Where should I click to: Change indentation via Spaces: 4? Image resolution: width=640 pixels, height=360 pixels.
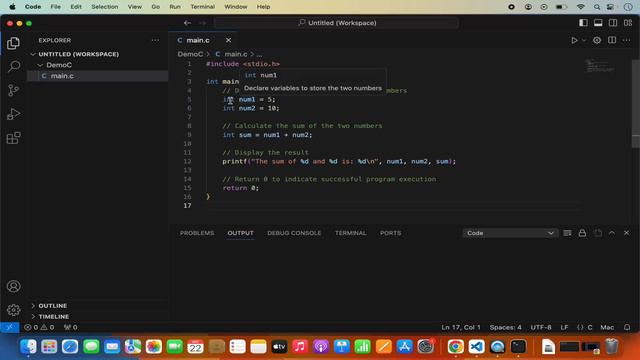(x=505, y=327)
